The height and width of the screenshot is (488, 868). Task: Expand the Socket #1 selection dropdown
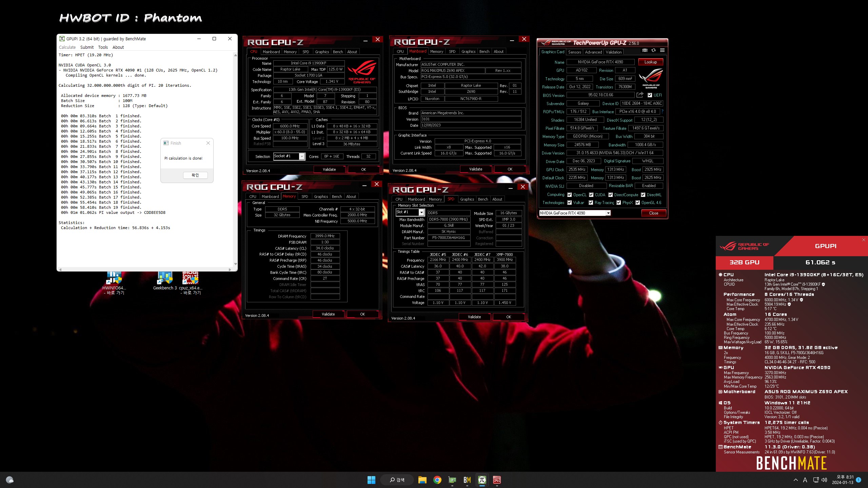tap(301, 156)
